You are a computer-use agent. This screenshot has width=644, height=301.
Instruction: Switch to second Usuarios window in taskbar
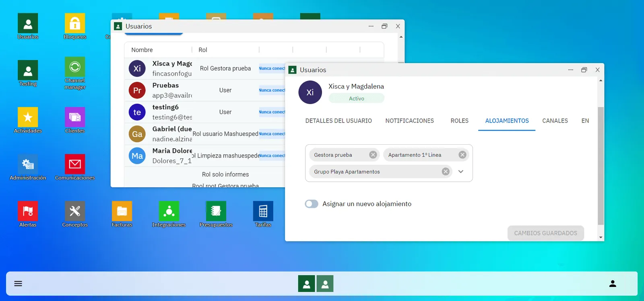325,284
